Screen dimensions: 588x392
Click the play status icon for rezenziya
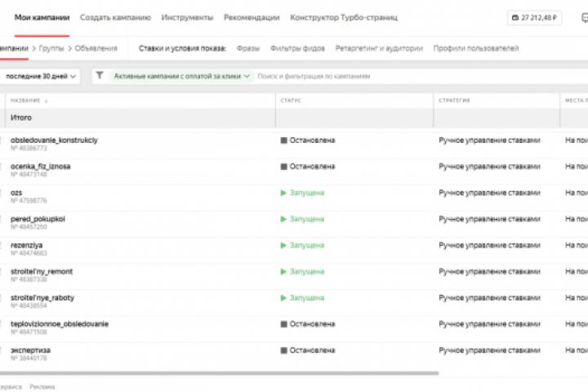283,245
